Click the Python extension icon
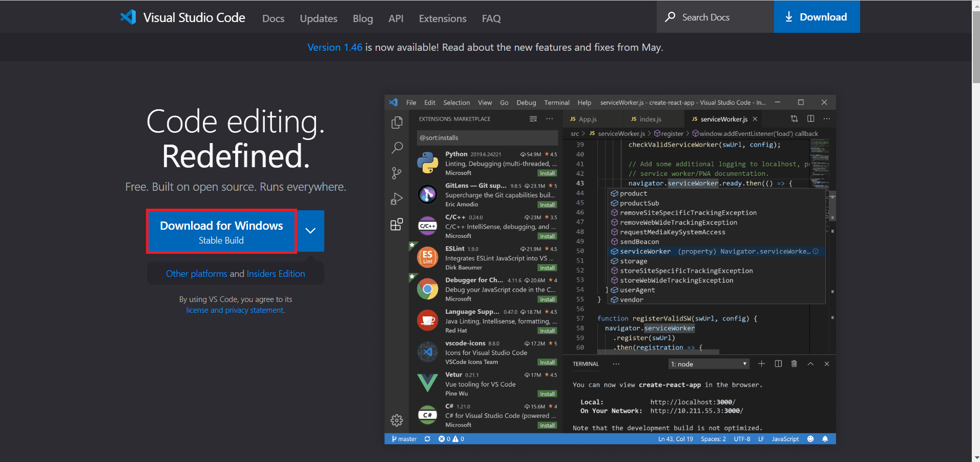Viewport: 980px width, 462px height. 428,163
